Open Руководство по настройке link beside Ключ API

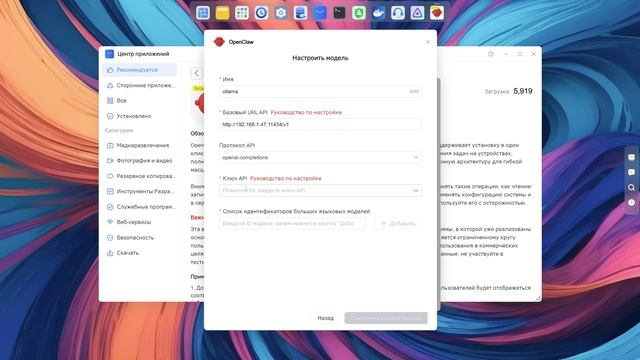(x=286, y=178)
